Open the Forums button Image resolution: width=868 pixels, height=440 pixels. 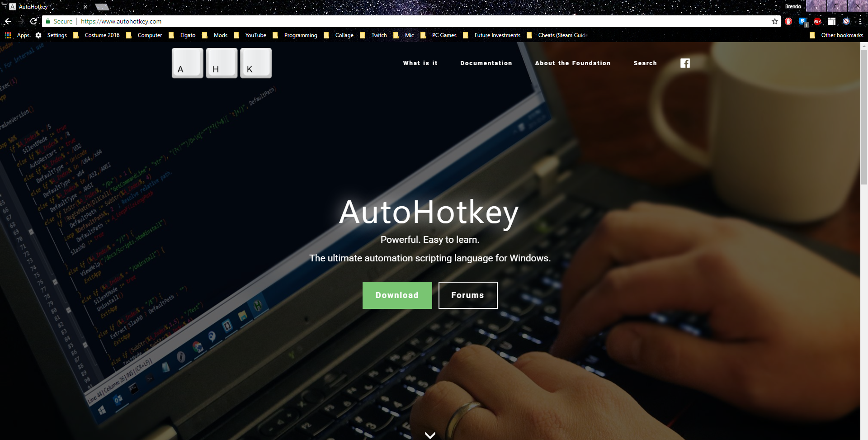tap(468, 295)
